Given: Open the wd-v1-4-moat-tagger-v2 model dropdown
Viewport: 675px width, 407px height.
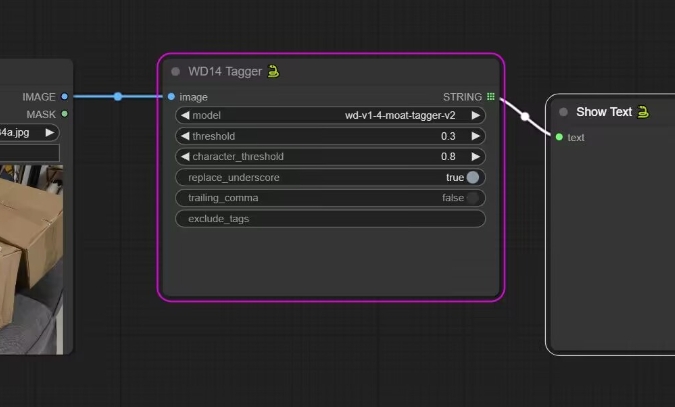Looking at the screenshot, I should (400, 115).
